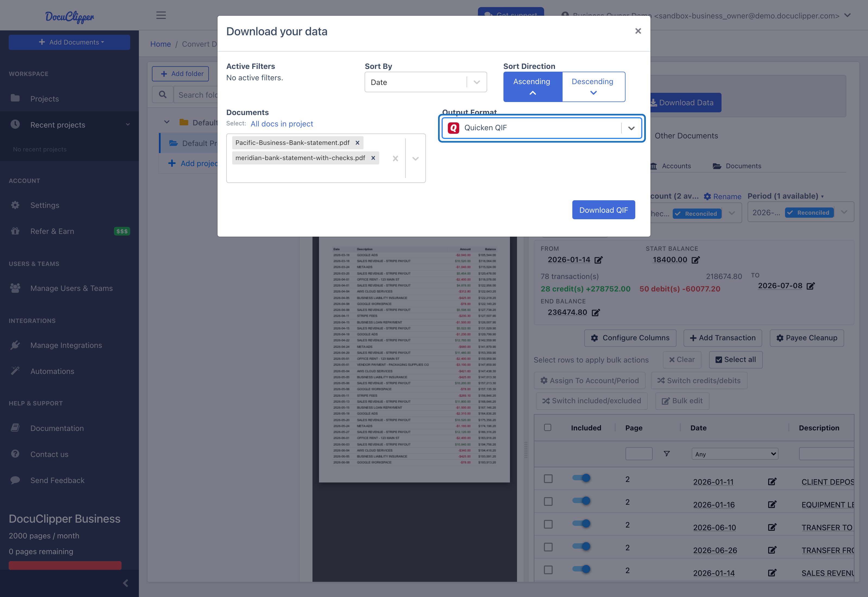868x597 pixels.
Task: Click the Download QIF button
Action: pyautogui.click(x=603, y=210)
